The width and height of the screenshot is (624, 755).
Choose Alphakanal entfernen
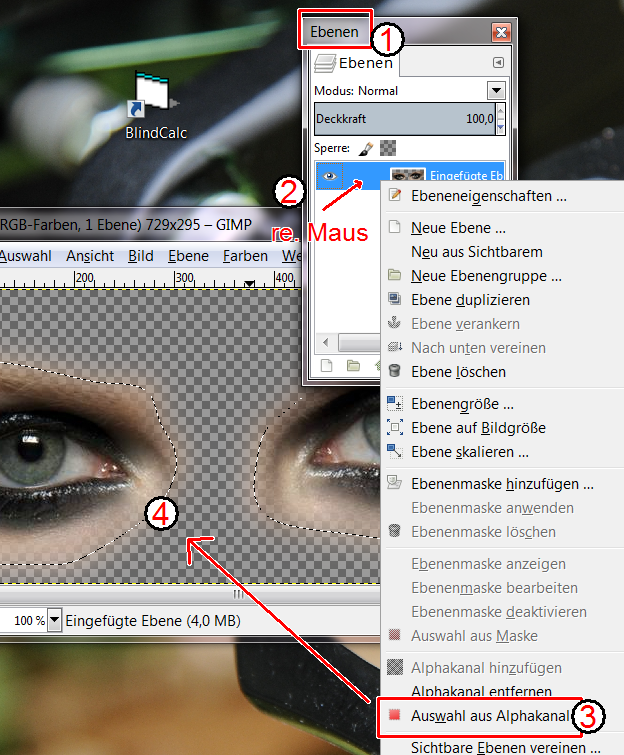tap(502, 691)
